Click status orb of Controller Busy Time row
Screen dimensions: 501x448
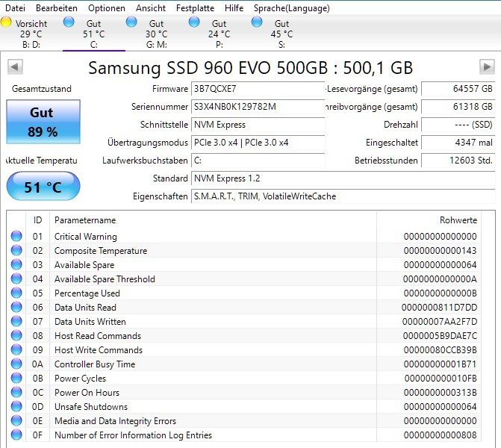(16, 364)
